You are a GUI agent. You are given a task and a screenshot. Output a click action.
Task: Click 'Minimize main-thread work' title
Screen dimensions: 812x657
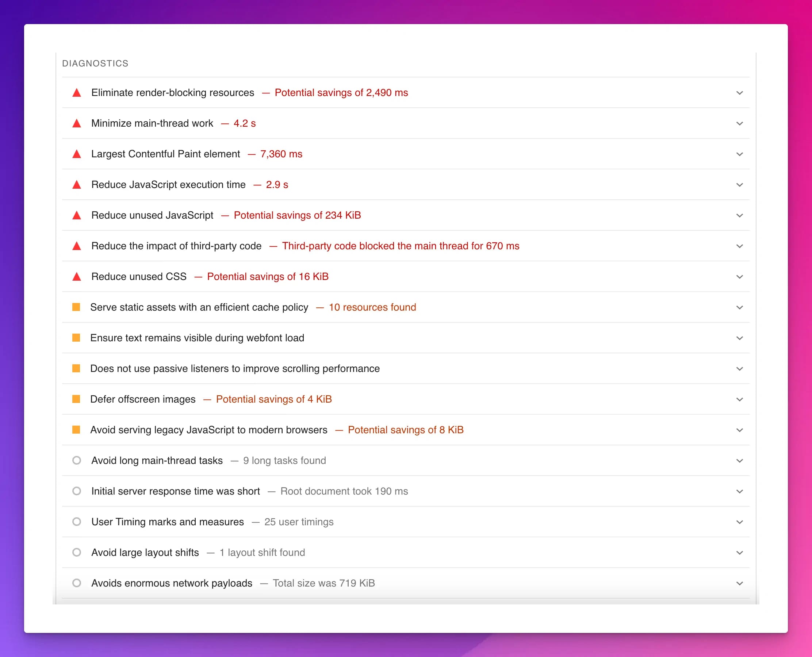pos(152,123)
